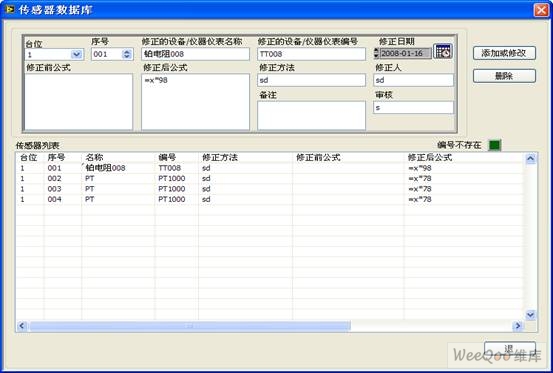
Task: Click the 删除 button
Action: click(504, 76)
